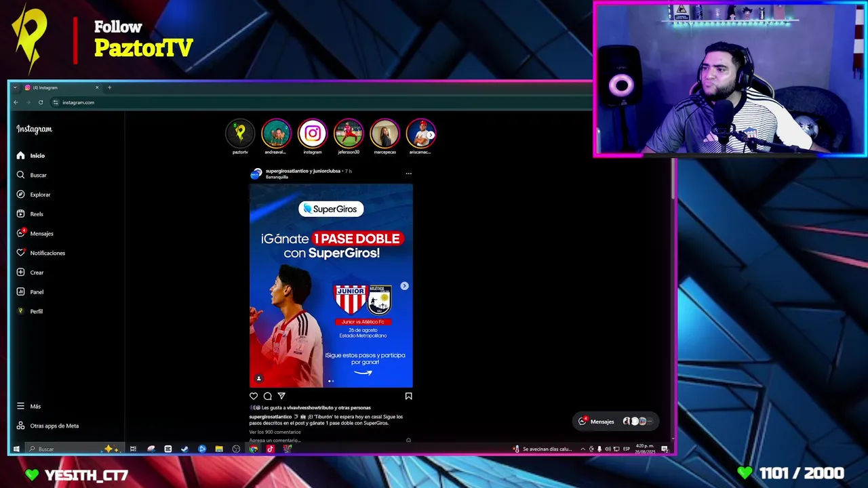Click the ESP language indicator

[x=627, y=449]
